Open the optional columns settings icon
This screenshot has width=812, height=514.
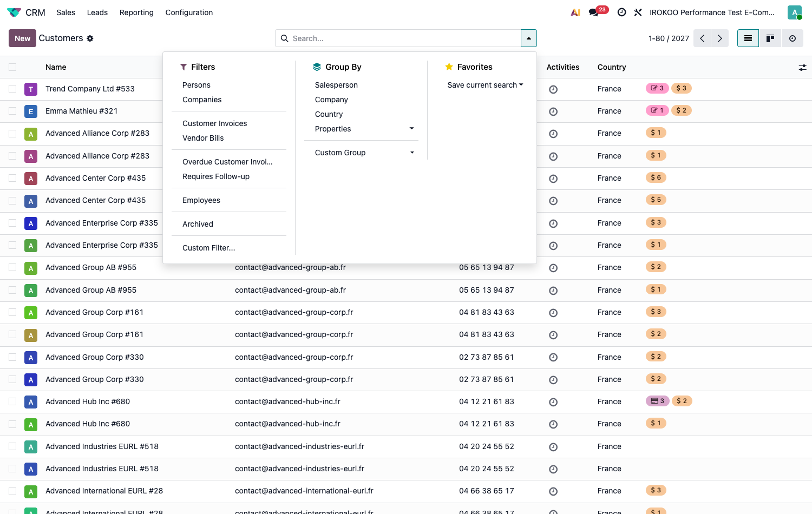[802, 68]
